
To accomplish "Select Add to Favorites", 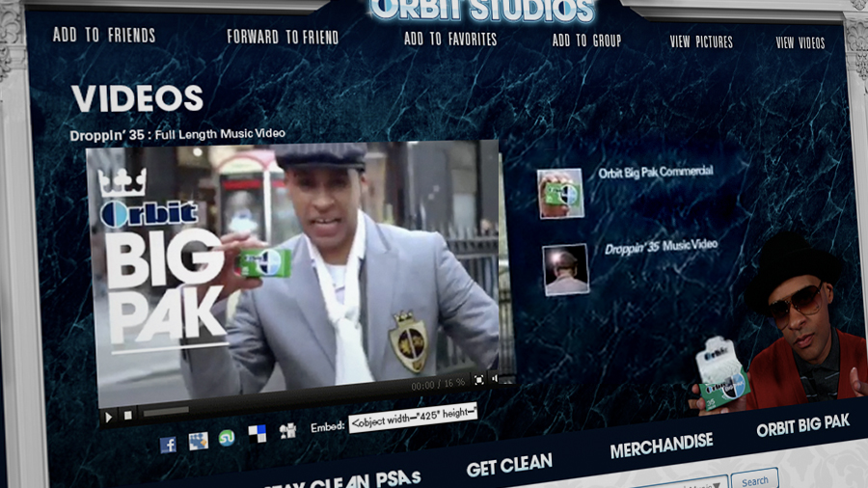I will point(450,39).
